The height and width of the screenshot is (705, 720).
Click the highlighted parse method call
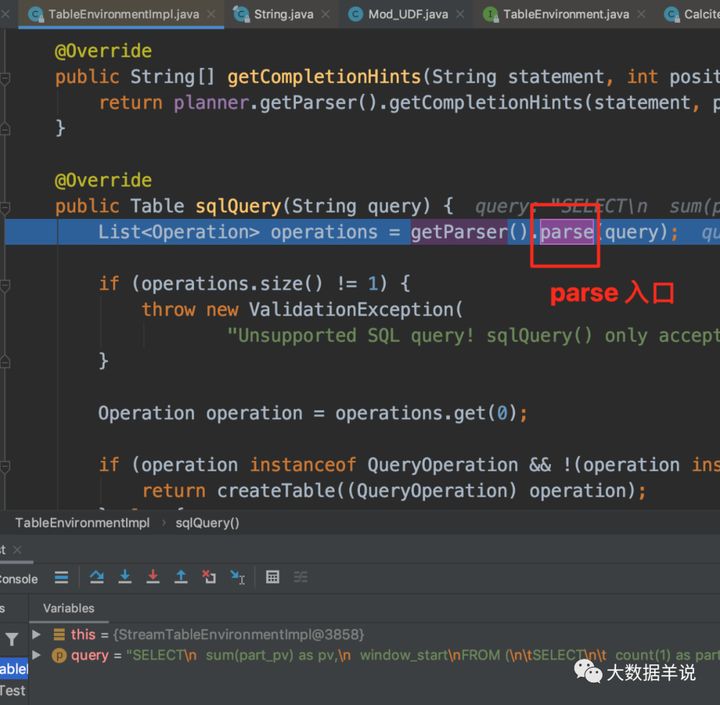[x=567, y=232]
